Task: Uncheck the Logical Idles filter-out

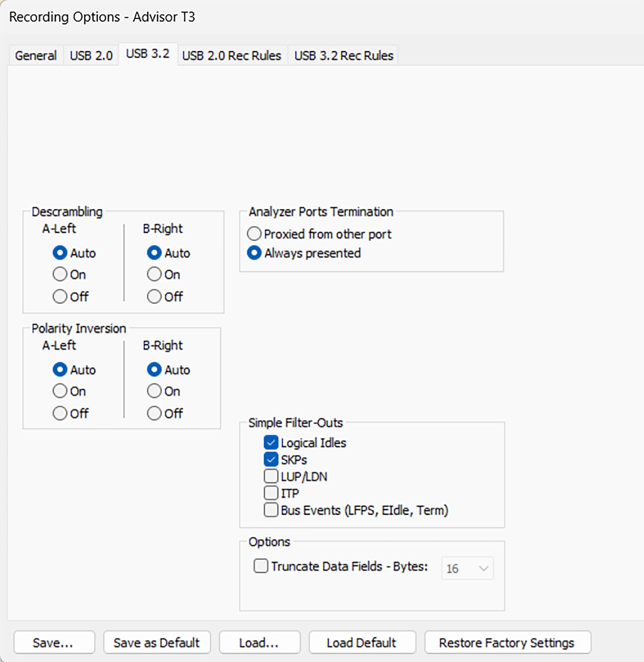Action: [x=271, y=442]
